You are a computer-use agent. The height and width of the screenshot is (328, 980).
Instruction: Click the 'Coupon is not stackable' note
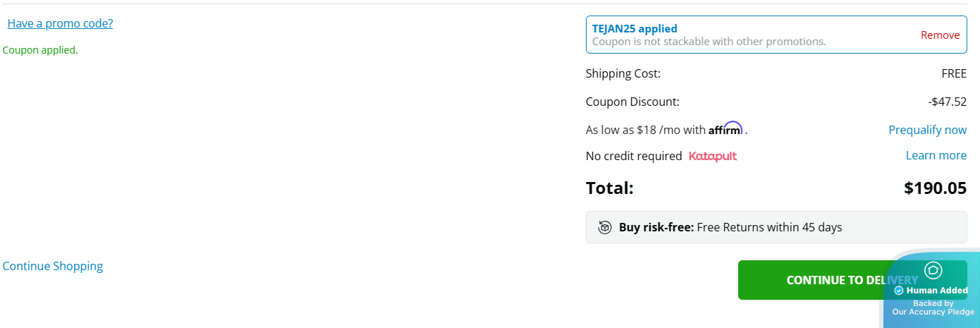coord(709,42)
